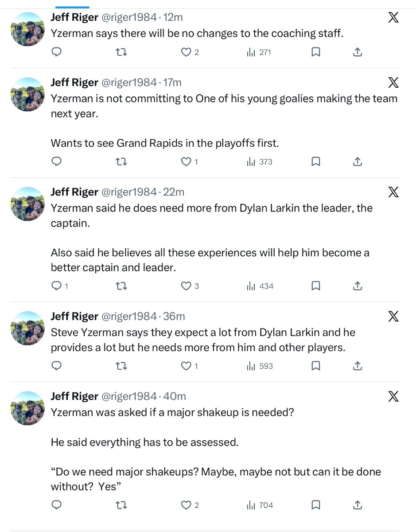Share the major shakeup tweet

tap(358, 505)
